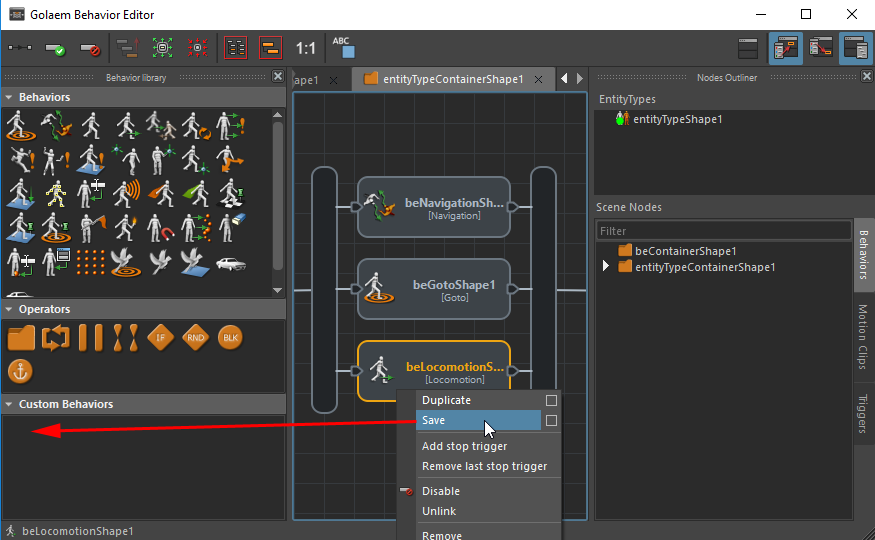Reset zoom with the 1:1 button

[305, 49]
